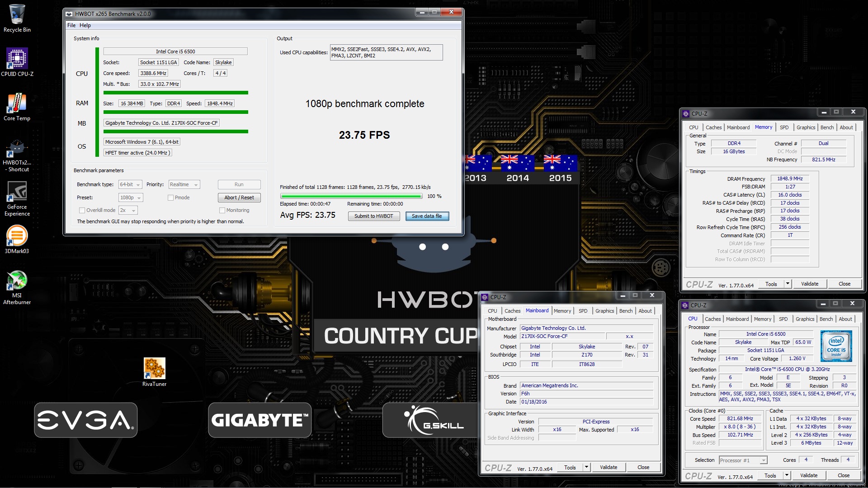Open Benchmark type 64-bit dropdown

coord(130,184)
